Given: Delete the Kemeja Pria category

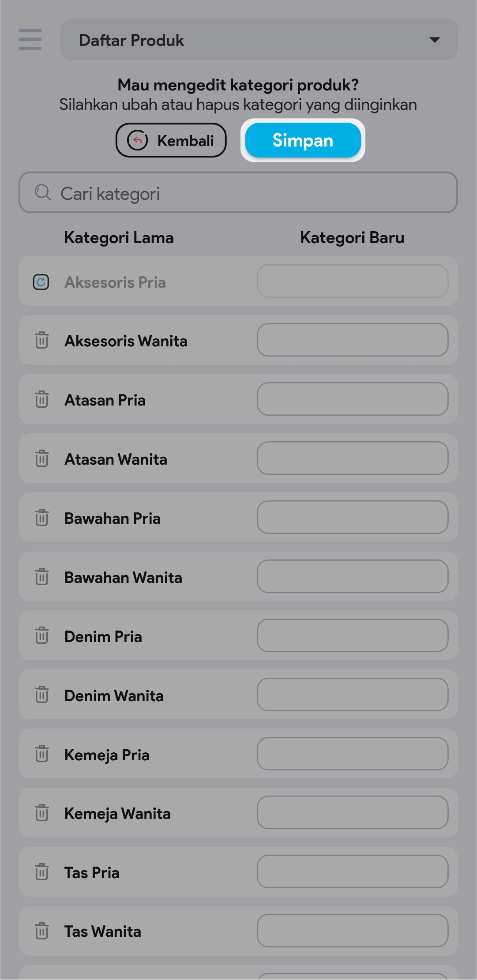Looking at the screenshot, I should [42, 754].
